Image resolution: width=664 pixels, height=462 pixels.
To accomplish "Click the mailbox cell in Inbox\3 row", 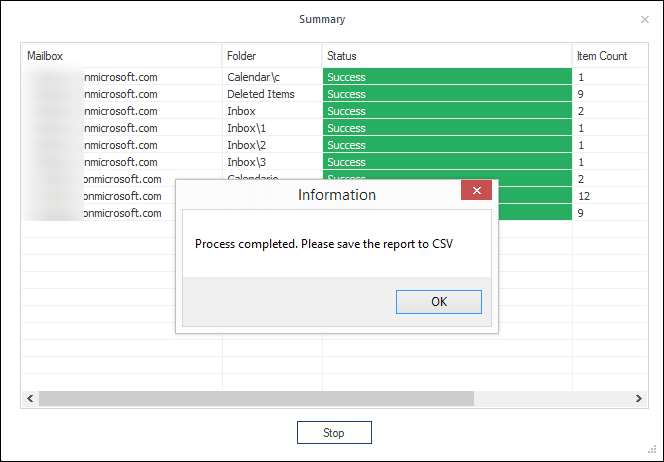I will click(x=122, y=162).
